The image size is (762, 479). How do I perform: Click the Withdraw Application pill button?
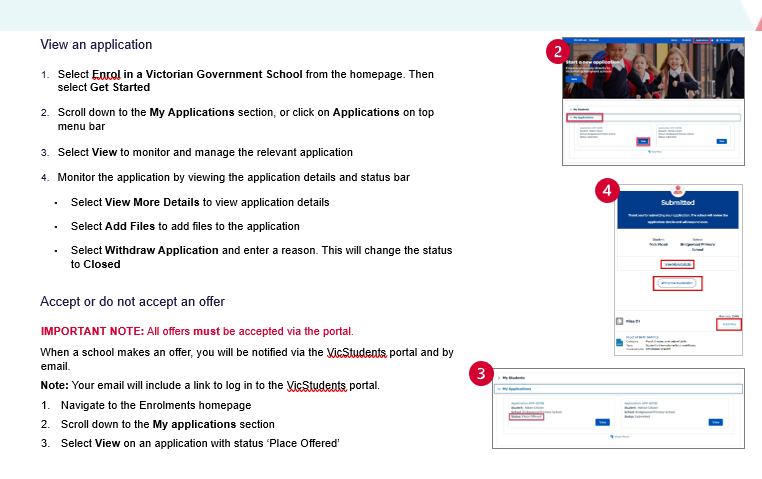(x=677, y=283)
